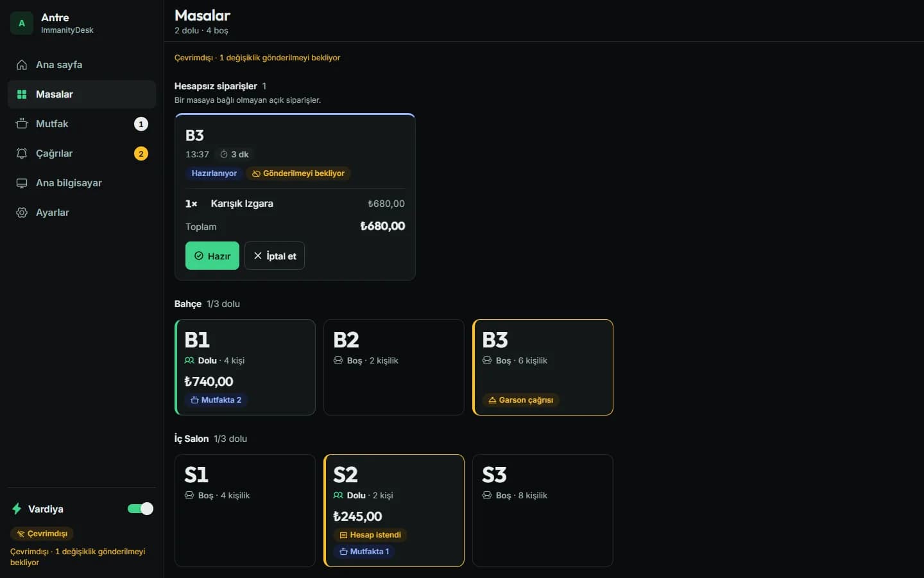The image size is (924, 578).
Task: Click the Antre logo avatar
Action: pos(22,23)
